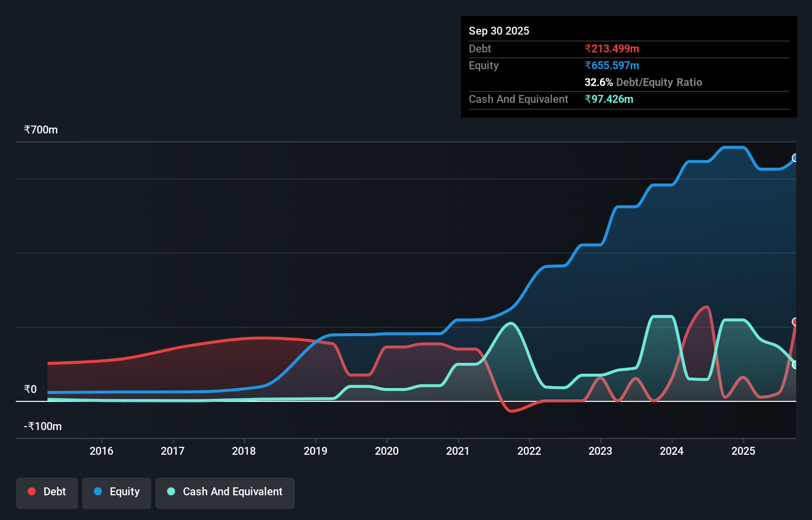This screenshot has width=812, height=520.
Task: Open the Cash And Equivalent tooltip row
Action: click(x=518, y=99)
